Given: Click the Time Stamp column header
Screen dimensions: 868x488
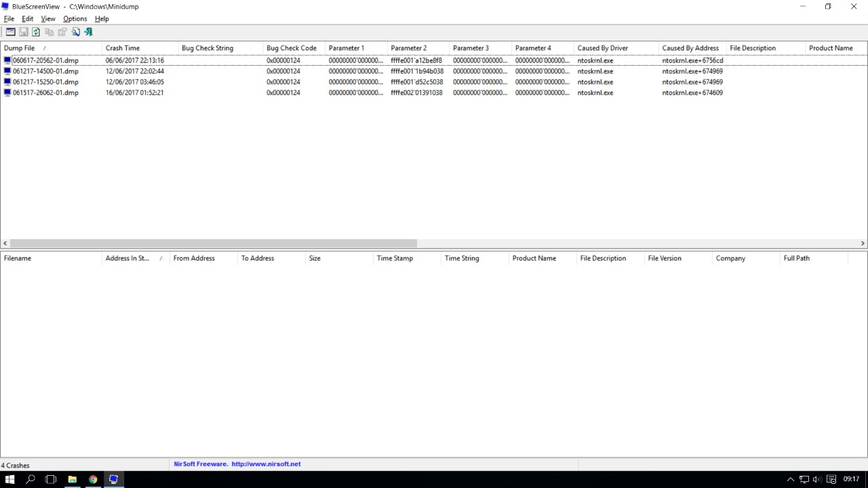Looking at the screenshot, I should 407,258.
